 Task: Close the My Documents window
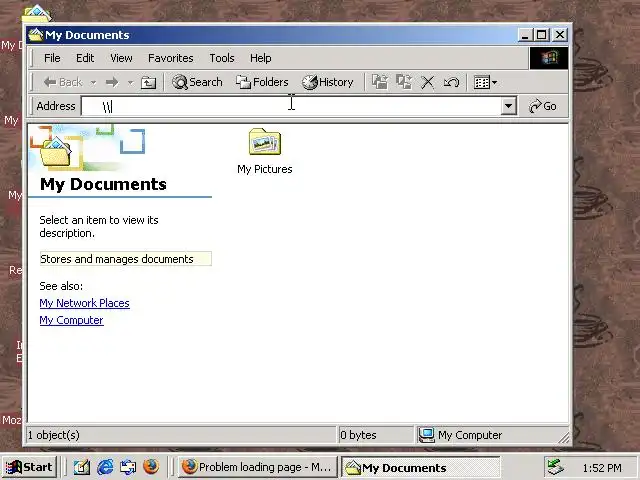[560, 35]
